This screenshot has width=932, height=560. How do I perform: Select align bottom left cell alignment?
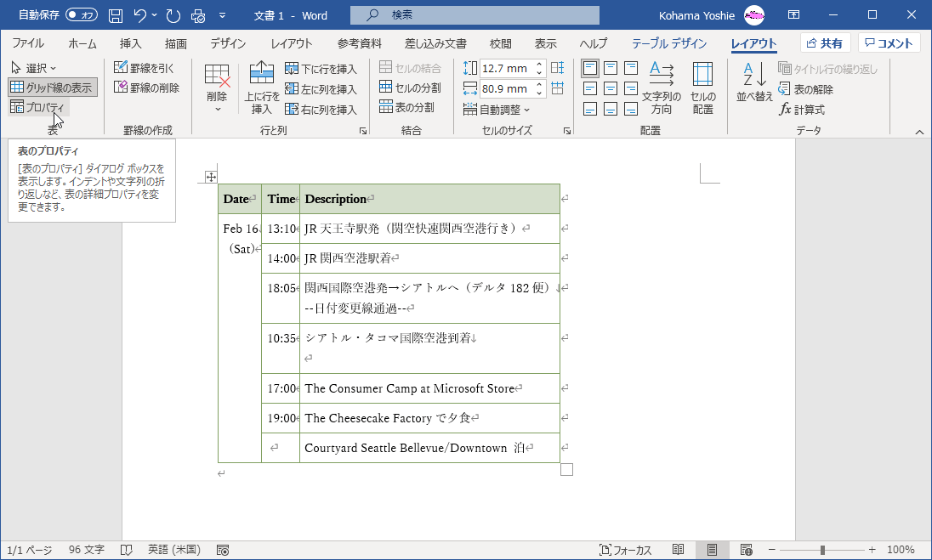(589, 109)
